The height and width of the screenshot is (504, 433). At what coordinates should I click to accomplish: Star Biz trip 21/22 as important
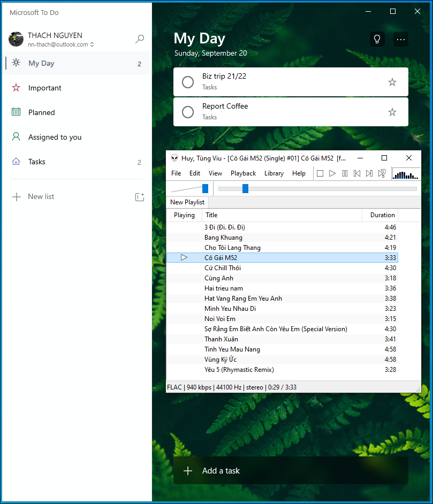pos(392,82)
